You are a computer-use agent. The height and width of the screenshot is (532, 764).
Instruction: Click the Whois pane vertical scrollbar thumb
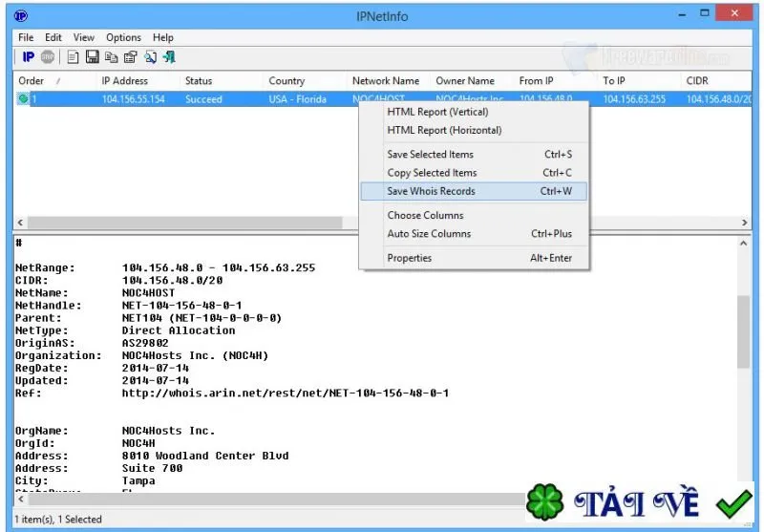pos(743,331)
